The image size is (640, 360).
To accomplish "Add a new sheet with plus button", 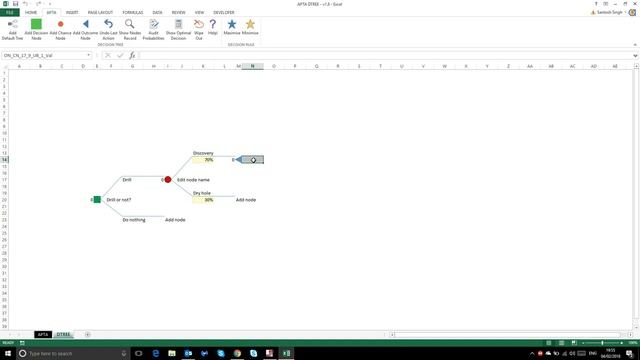I will (x=87, y=334).
